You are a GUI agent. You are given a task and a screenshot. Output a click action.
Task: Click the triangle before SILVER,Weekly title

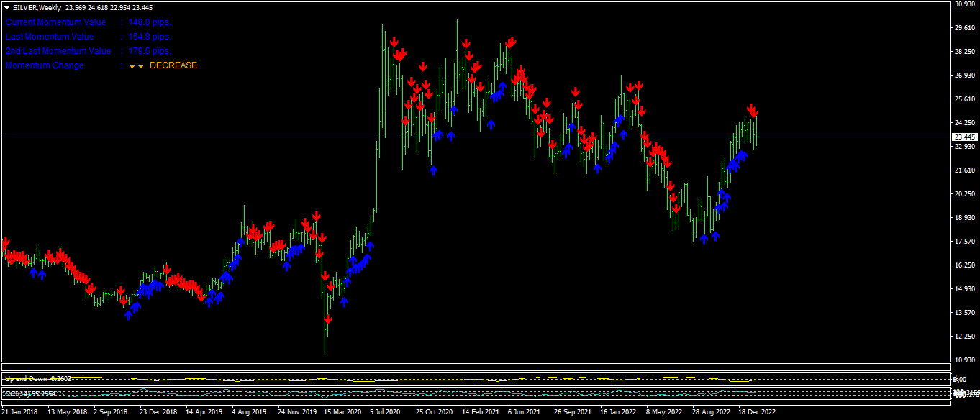(6, 7)
